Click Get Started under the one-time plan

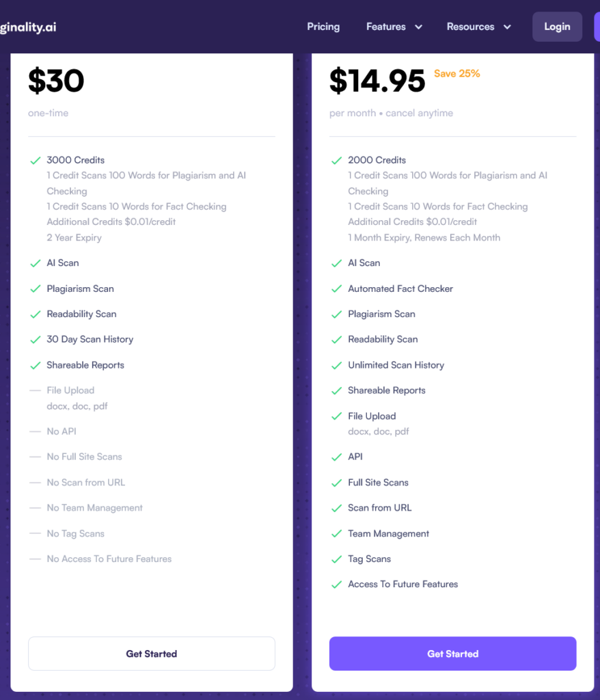[152, 654]
